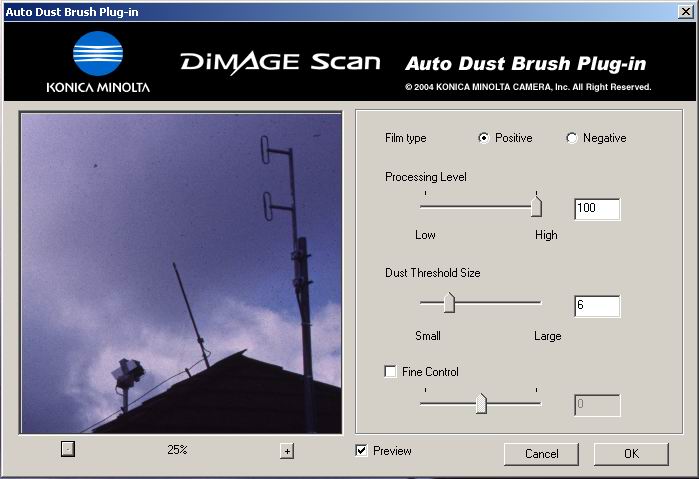Click the sky preview image
699x479 pixels.
click(181, 273)
